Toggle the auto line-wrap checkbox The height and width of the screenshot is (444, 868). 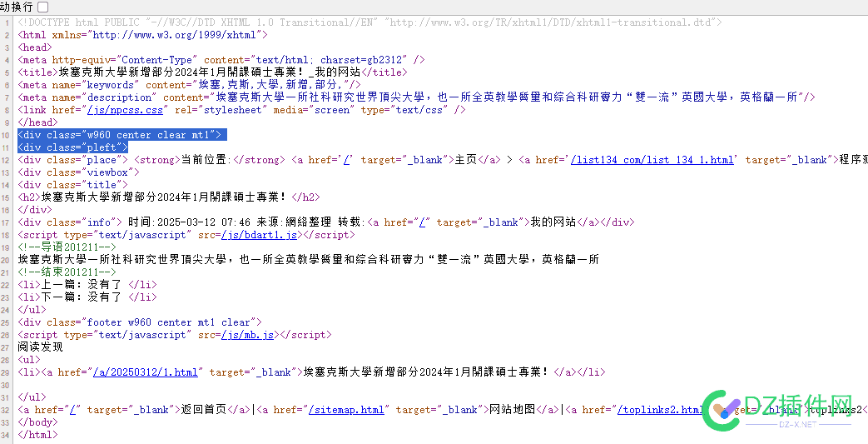click(x=42, y=7)
